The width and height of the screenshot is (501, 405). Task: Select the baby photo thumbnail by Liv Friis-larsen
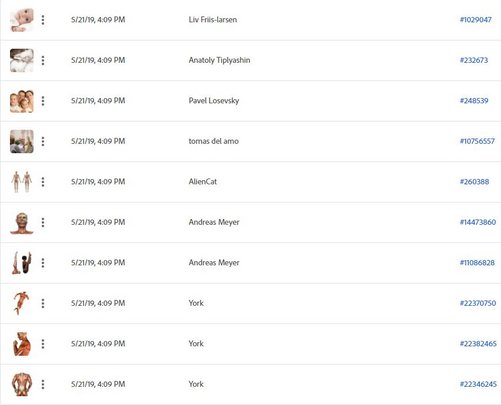point(22,20)
